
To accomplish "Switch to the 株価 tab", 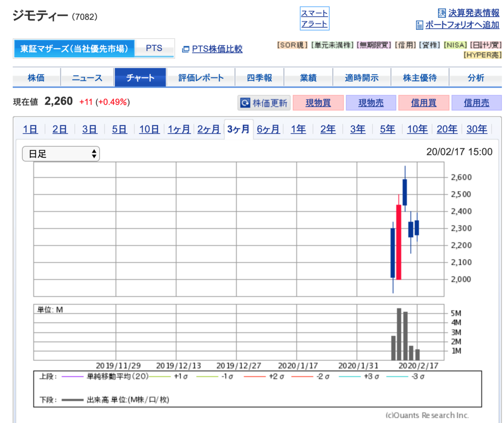I will tap(37, 78).
